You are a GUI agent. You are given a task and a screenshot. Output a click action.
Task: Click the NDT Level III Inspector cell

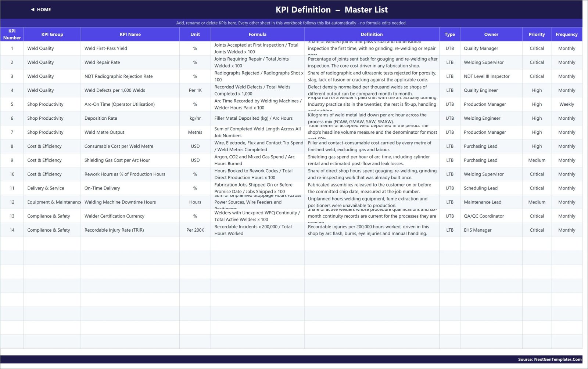[491, 76]
